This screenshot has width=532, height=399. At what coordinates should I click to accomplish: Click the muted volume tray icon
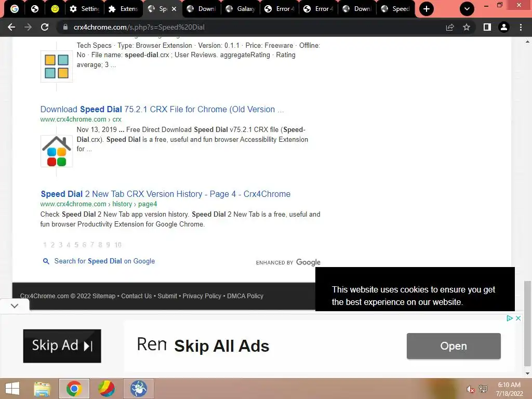click(470, 389)
